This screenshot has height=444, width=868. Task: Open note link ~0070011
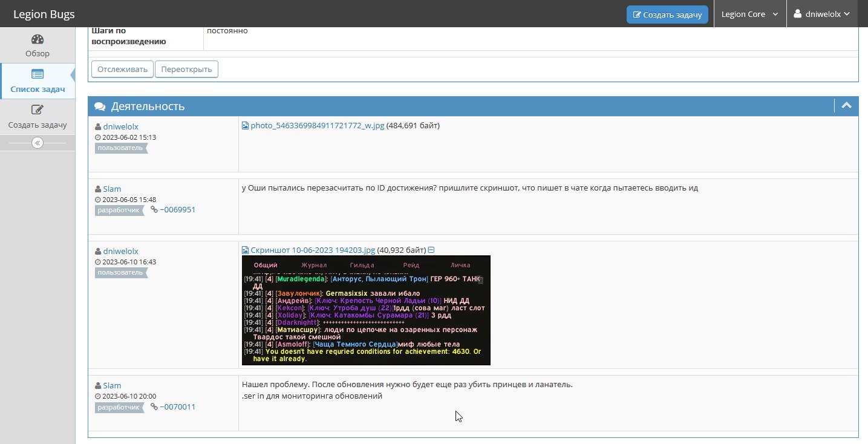[177, 407]
